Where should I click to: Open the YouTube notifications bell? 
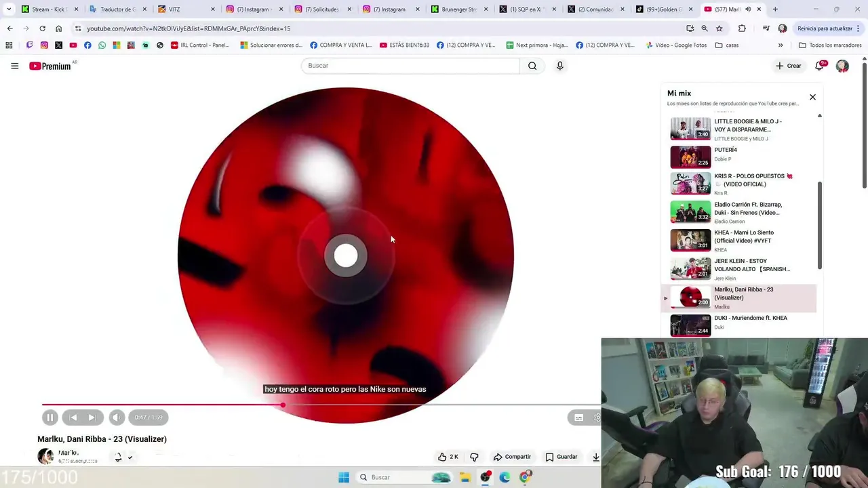(819, 66)
